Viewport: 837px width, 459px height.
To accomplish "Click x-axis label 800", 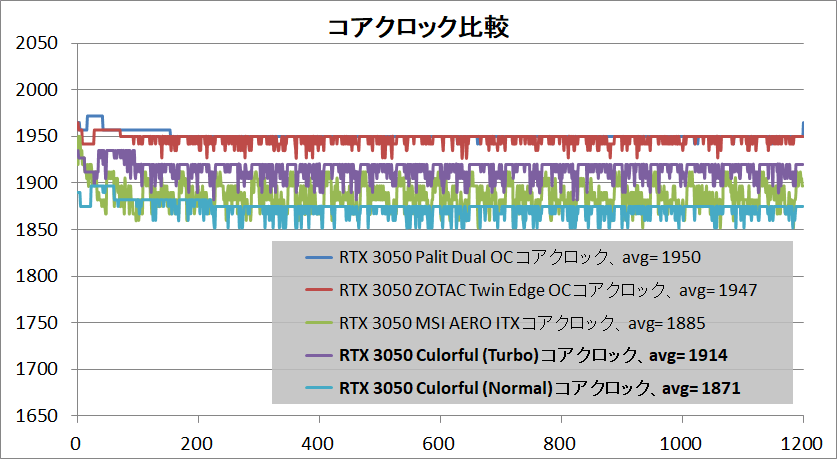I will coord(561,444).
